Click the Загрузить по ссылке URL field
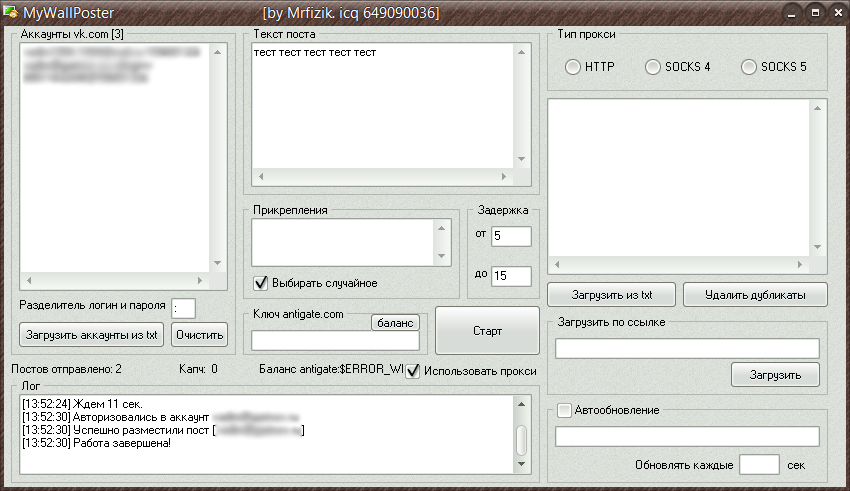850x491 pixels. [x=687, y=348]
